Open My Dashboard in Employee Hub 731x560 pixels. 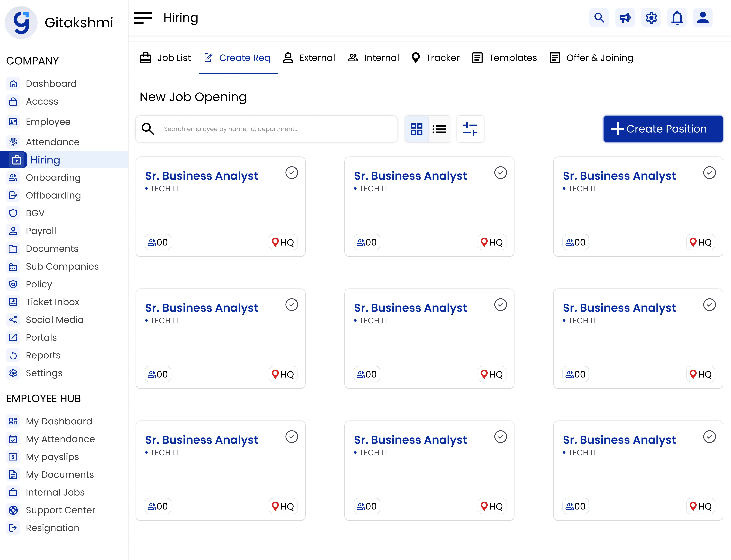pos(49,421)
